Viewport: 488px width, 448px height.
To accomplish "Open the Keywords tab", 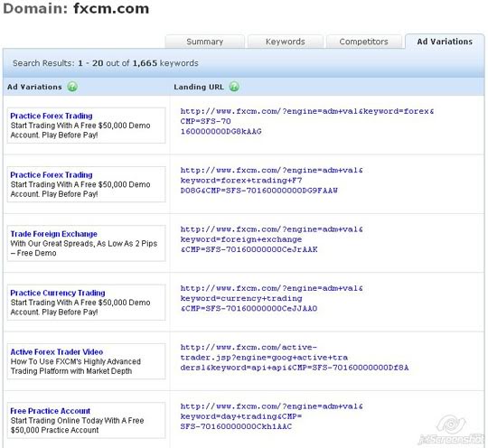I will pos(285,42).
